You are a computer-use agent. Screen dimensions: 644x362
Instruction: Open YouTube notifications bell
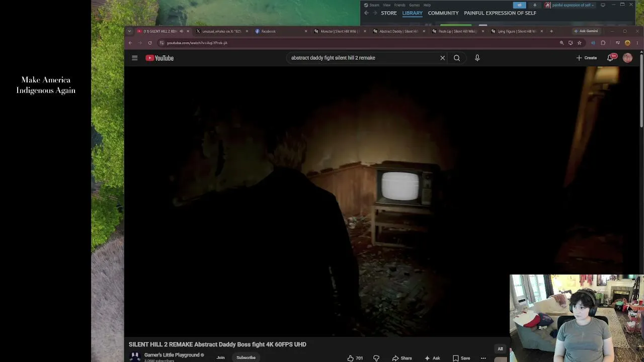pos(611,58)
